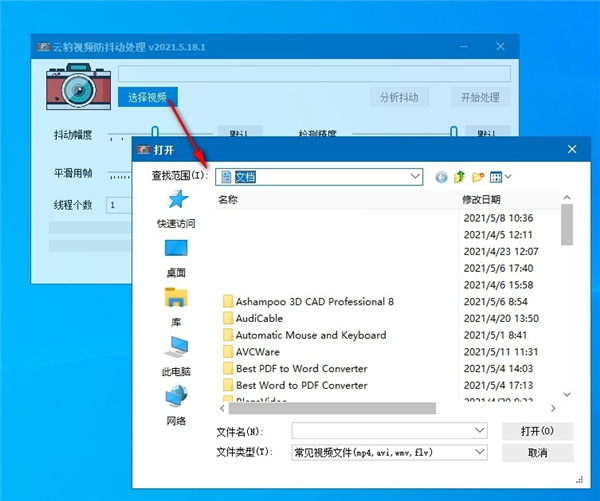Open 快速访问 in the places bar
600x501 pixels.
coord(176,209)
